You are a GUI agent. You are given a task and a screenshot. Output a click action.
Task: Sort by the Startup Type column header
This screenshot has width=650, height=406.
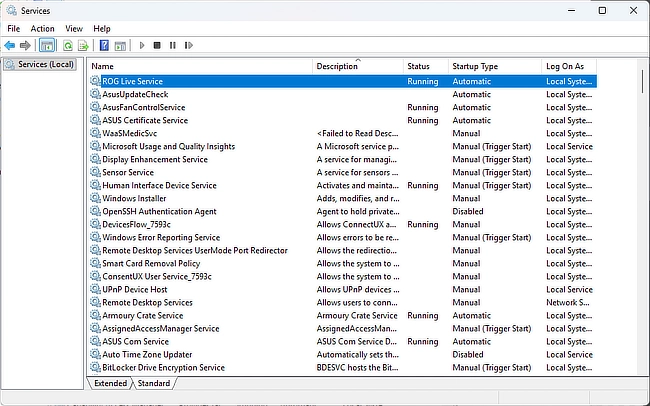coord(495,66)
